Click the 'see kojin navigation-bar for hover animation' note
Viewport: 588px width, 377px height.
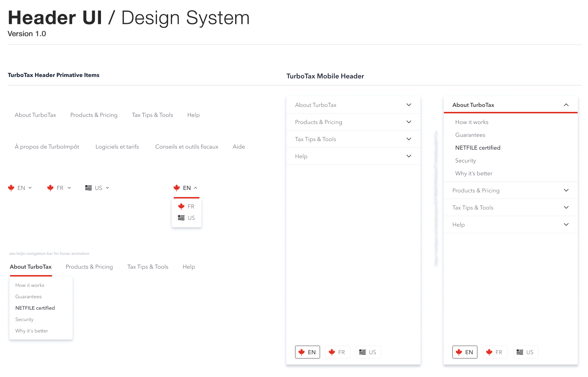pos(49,254)
